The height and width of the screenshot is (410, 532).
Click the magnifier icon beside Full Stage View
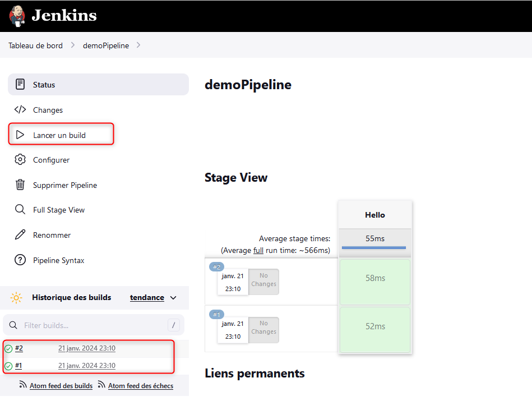coord(20,209)
